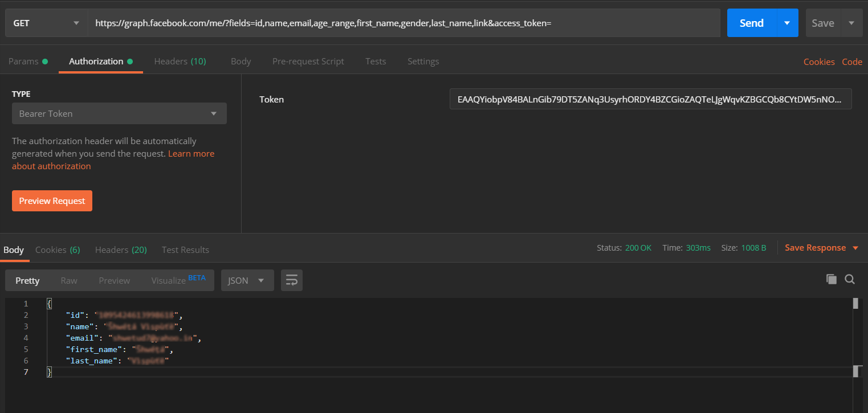Open search in the response viewer
Viewport: 868px width, 413px height.
click(850, 279)
